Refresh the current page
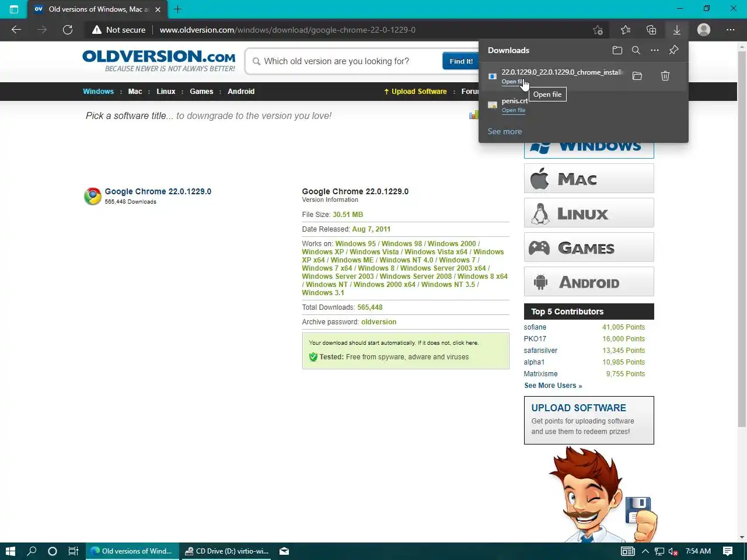 68,30
